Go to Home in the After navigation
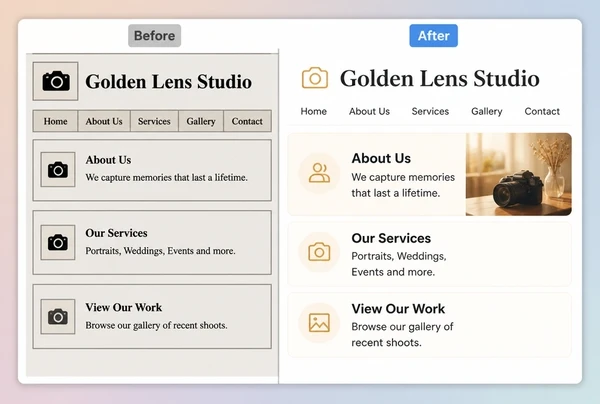 point(314,111)
